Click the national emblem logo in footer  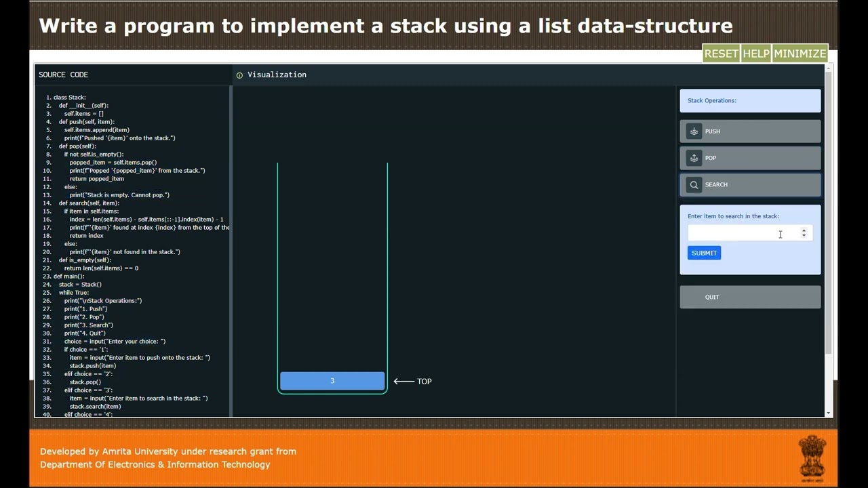click(812, 459)
